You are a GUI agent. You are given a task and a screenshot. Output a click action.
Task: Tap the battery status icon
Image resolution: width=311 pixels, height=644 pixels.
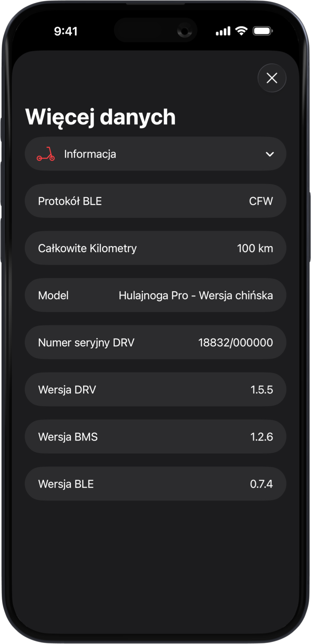pyautogui.click(x=263, y=31)
